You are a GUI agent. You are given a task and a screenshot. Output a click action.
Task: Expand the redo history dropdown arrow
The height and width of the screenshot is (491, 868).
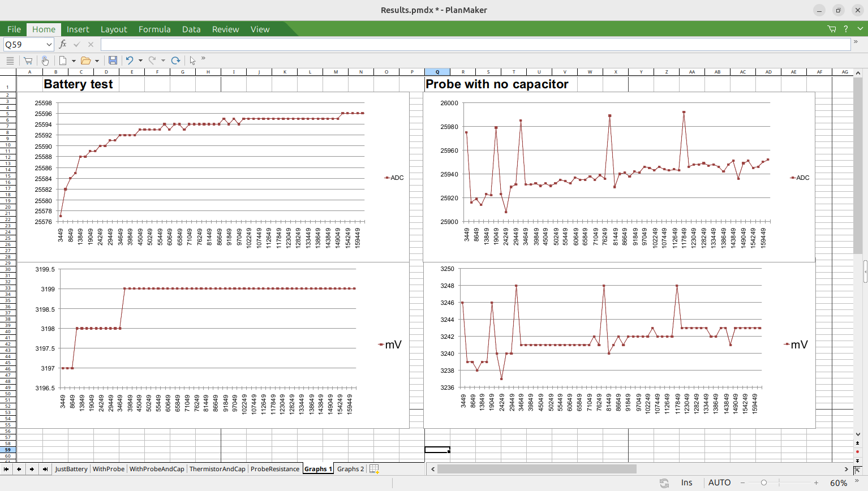(163, 61)
